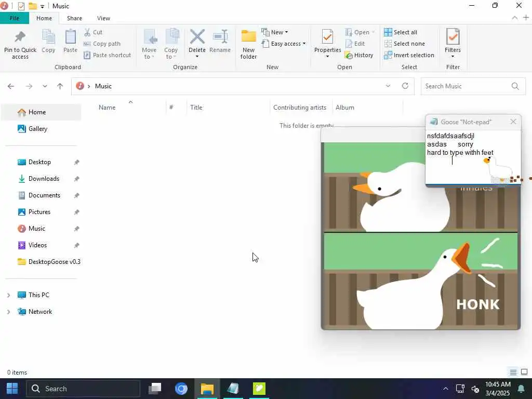This screenshot has height=399, width=532.
Task: Close the Goose Not-epad window
Action: pos(513,122)
